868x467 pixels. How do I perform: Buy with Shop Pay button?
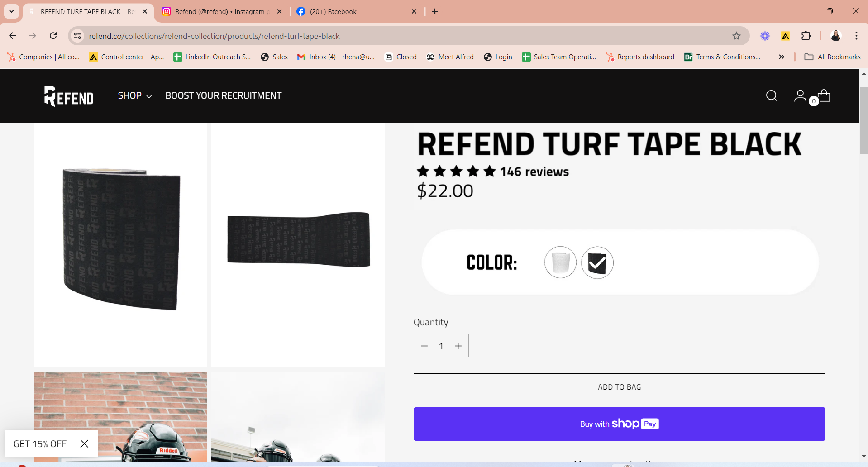[x=619, y=424]
